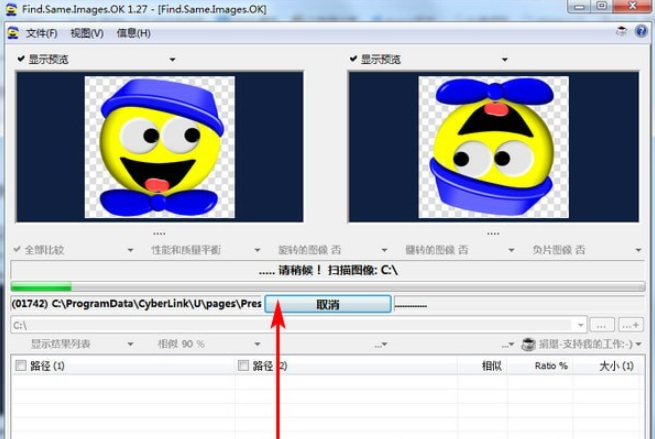The height and width of the screenshot is (439, 655).
Task: Click the coffee cup icon at the menu bar's right end
Action: pyautogui.click(x=621, y=31)
